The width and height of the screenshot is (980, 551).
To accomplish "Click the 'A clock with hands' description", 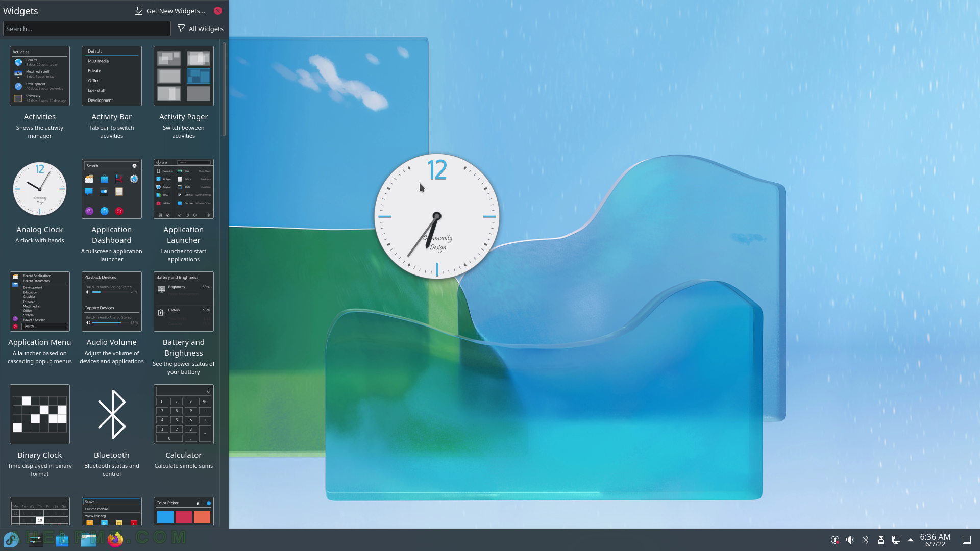I will (x=40, y=240).
